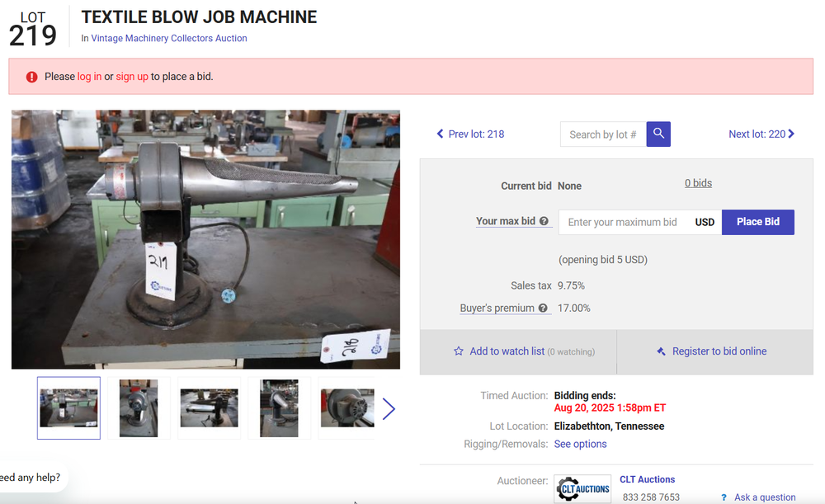
Task: Click the maximum bid input field
Action: click(623, 222)
